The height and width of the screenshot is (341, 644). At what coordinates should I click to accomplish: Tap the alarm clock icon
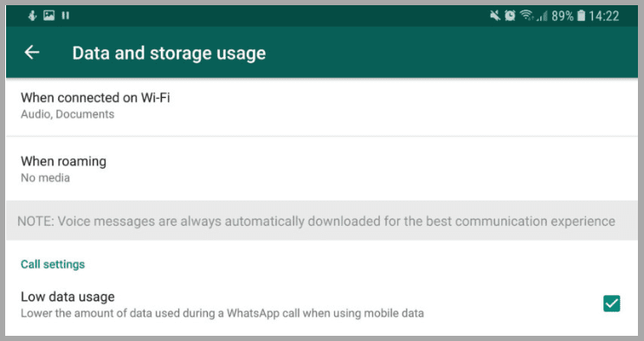point(510,16)
